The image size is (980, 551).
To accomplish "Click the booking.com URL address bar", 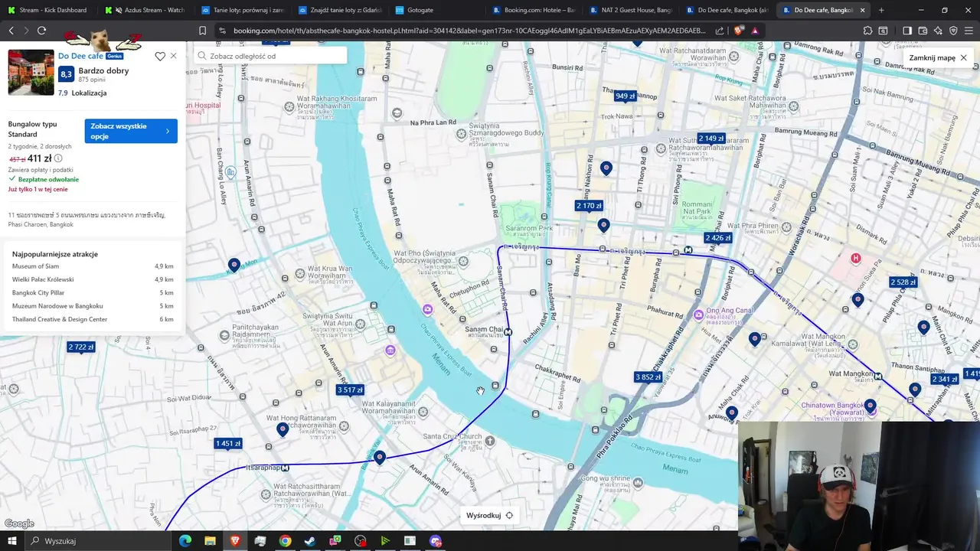I will (x=469, y=31).
